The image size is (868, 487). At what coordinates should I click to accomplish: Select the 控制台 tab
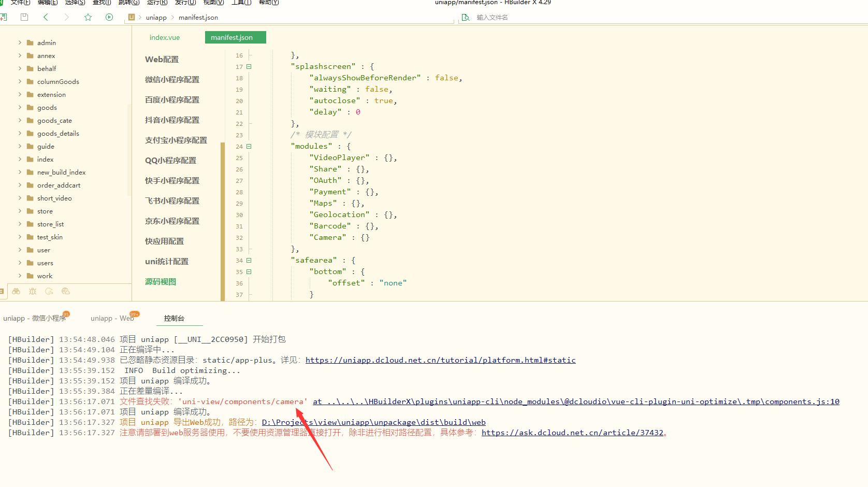174,318
